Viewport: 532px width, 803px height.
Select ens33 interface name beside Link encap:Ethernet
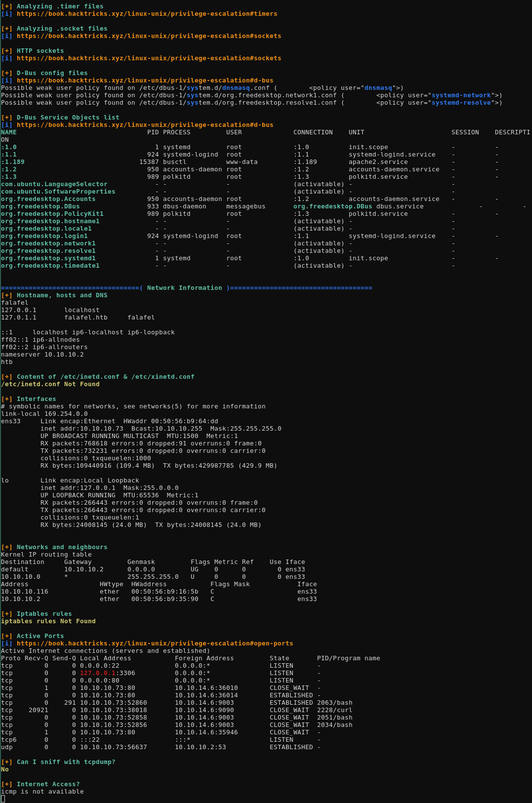pos(11,421)
